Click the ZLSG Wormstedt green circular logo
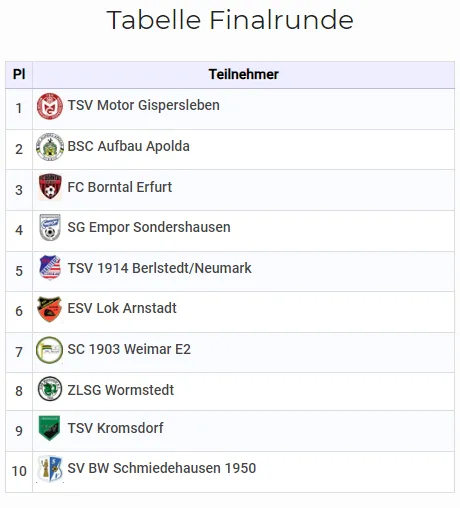 [50, 389]
